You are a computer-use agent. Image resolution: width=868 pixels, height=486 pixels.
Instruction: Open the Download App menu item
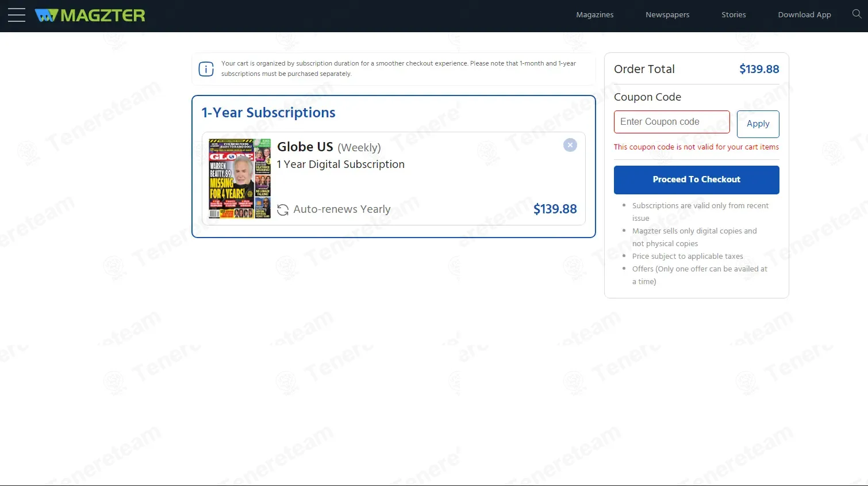[x=804, y=15]
